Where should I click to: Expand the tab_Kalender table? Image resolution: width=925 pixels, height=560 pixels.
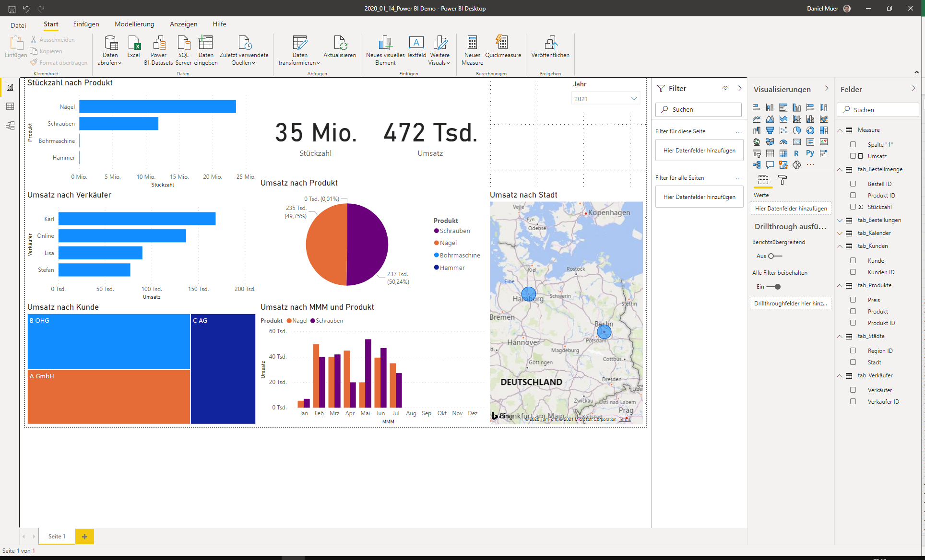click(840, 233)
